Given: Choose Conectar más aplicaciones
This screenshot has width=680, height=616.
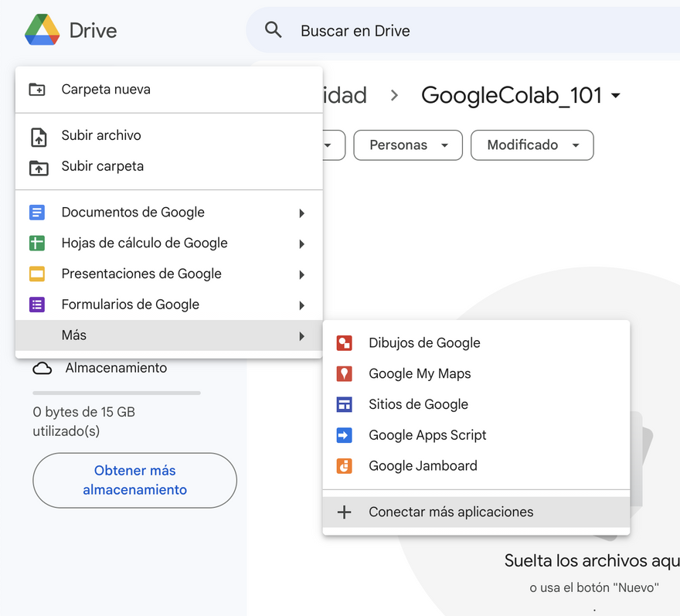Looking at the screenshot, I should pyautogui.click(x=476, y=512).
